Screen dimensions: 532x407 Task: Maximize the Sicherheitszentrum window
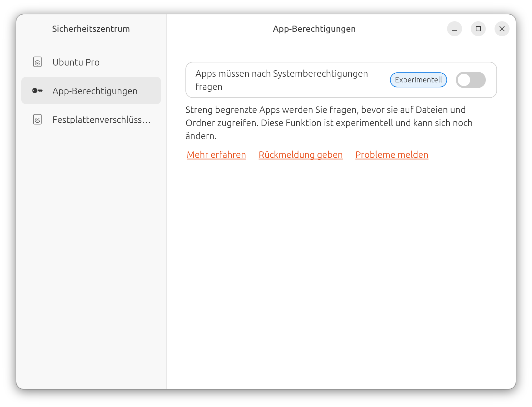478,29
